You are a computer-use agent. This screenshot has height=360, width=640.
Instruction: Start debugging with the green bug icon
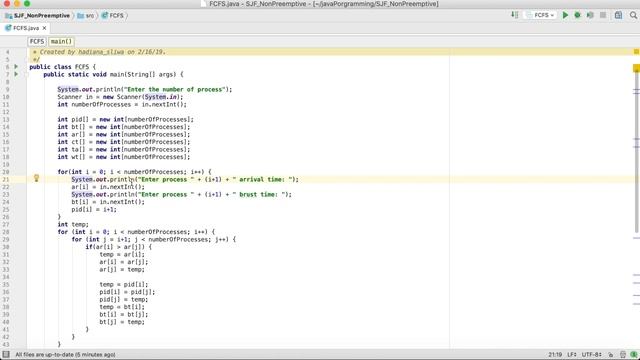(x=578, y=15)
